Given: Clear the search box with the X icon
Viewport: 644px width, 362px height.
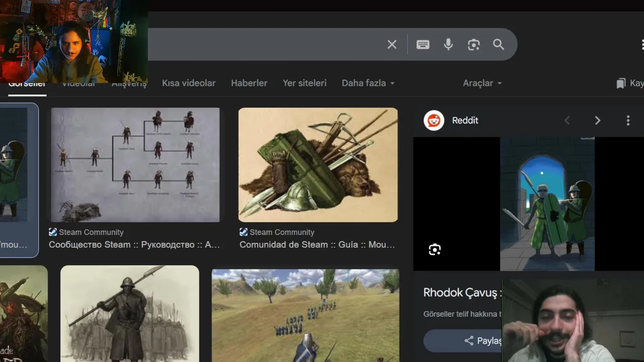Looking at the screenshot, I should (x=392, y=45).
